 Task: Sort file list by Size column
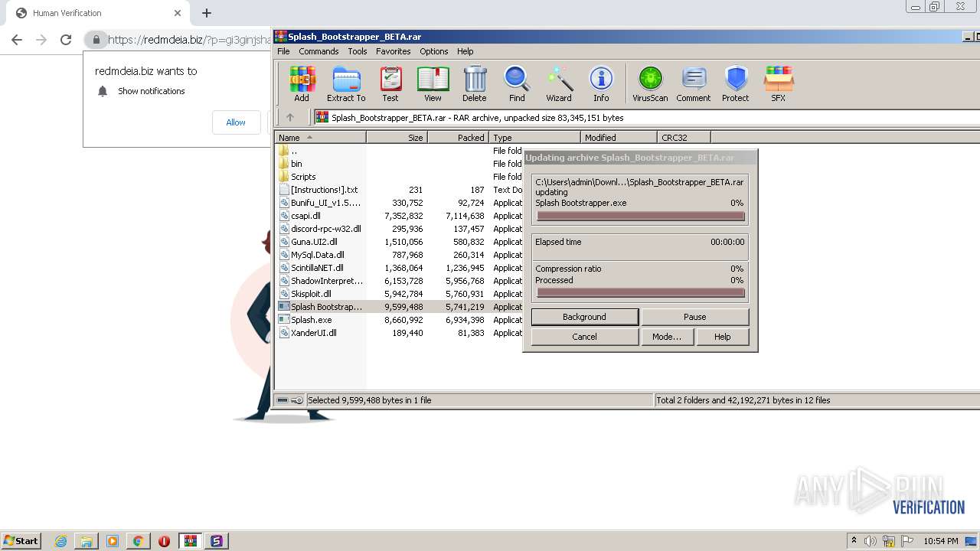[397, 138]
